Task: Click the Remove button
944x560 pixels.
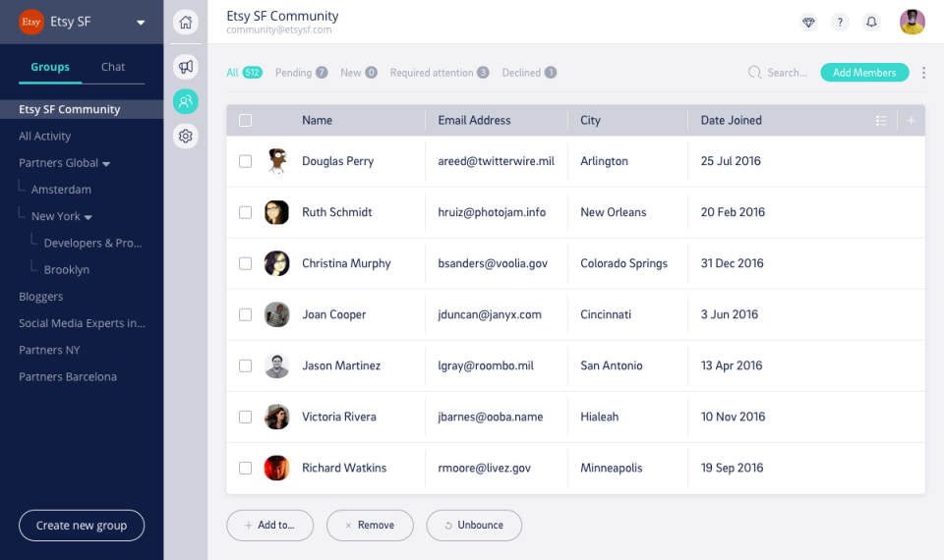Action: tap(370, 525)
